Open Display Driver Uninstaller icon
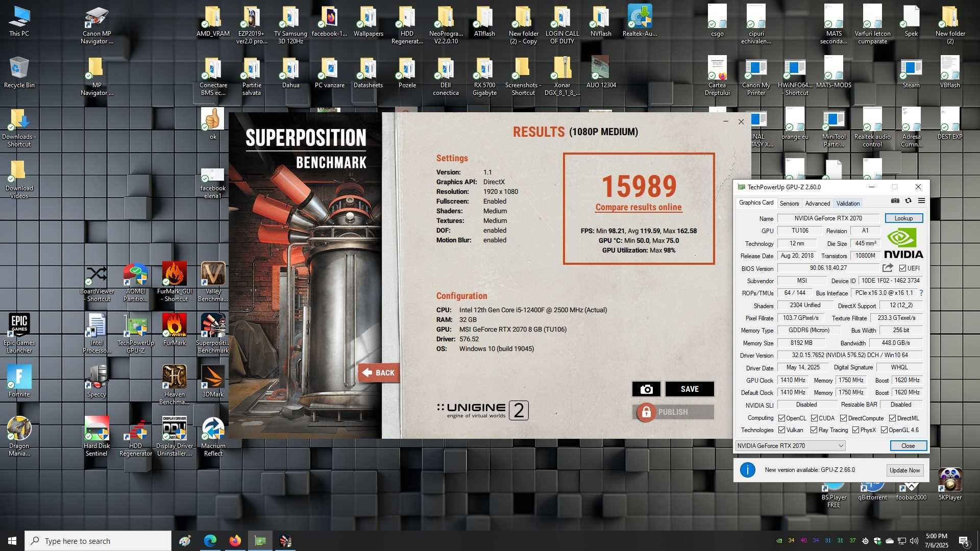 (174, 436)
